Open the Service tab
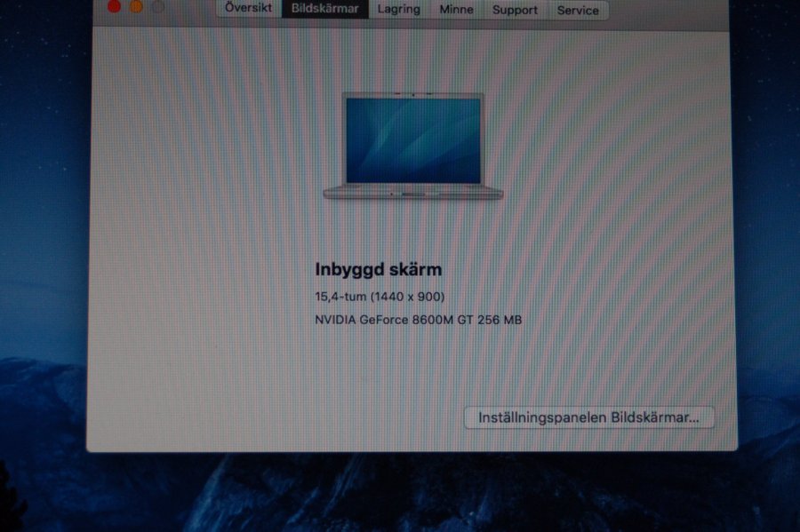Screen dimensions: 800x532 coord(578,10)
